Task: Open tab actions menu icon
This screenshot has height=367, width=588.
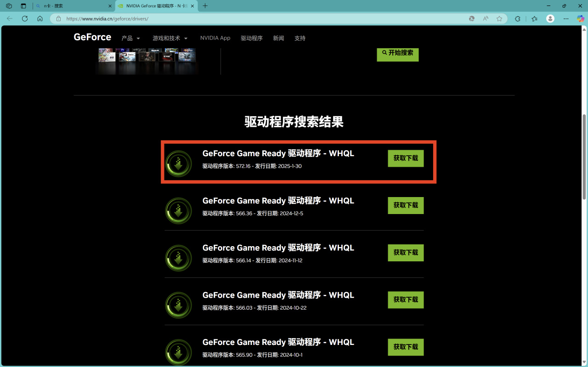Action: (23, 6)
